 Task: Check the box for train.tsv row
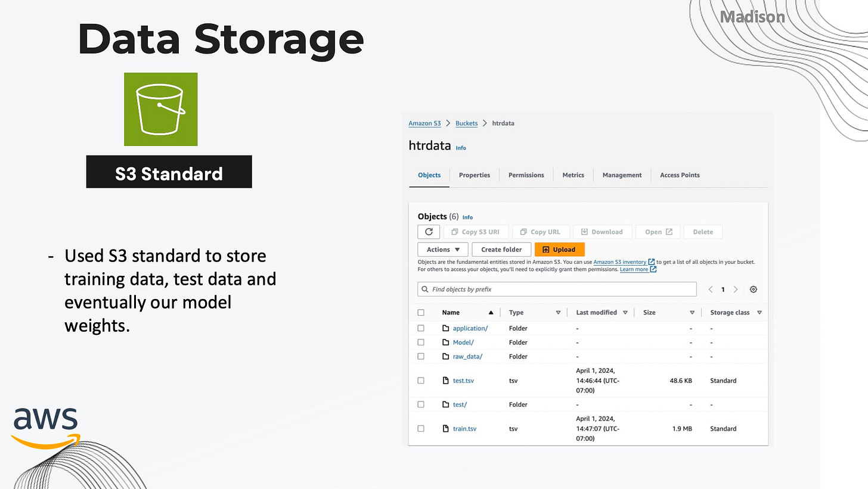point(421,429)
